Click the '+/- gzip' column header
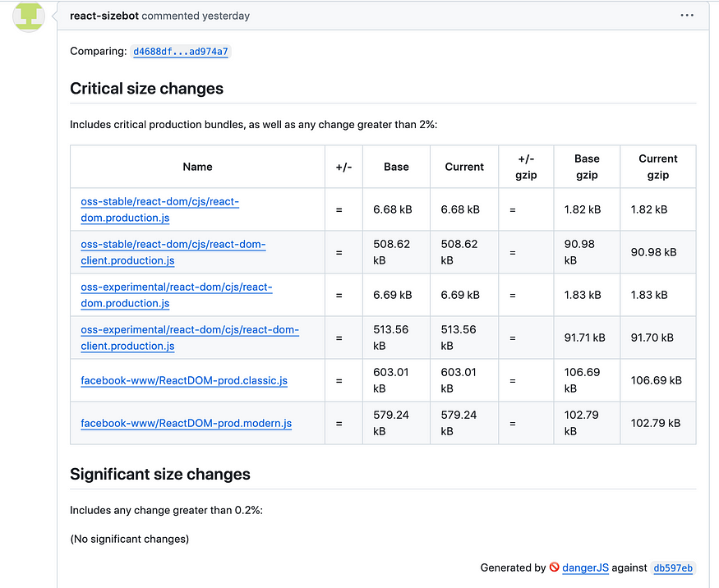 (526, 167)
